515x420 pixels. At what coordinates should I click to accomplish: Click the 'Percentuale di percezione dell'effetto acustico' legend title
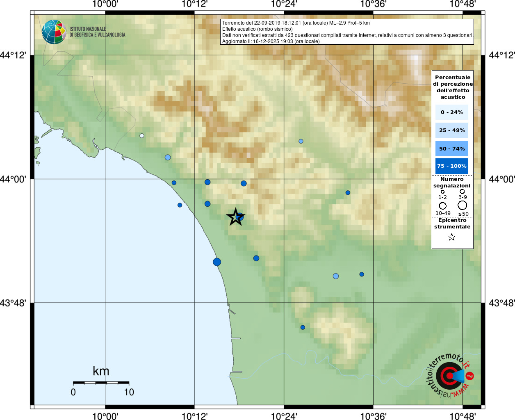point(453,87)
